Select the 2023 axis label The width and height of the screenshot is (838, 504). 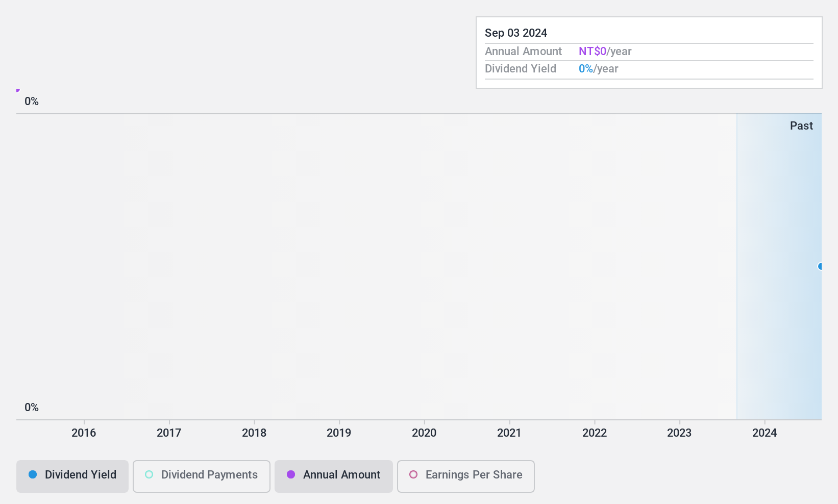click(x=679, y=433)
